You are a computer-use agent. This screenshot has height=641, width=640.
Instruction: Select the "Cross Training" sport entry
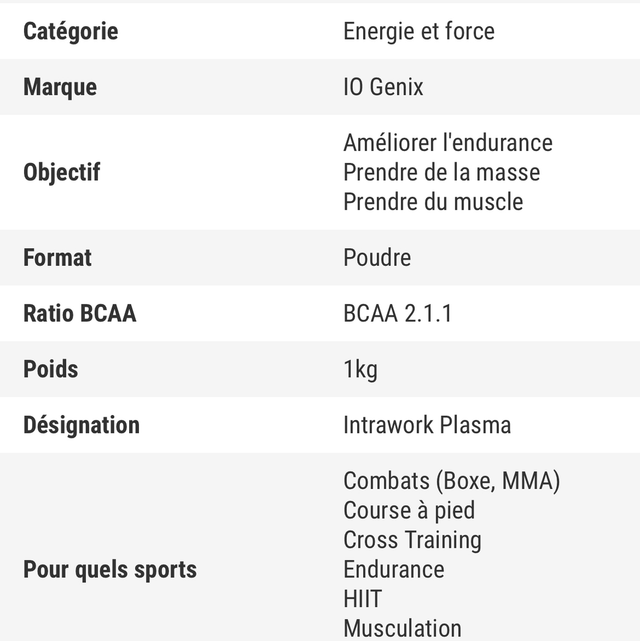point(412,540)
